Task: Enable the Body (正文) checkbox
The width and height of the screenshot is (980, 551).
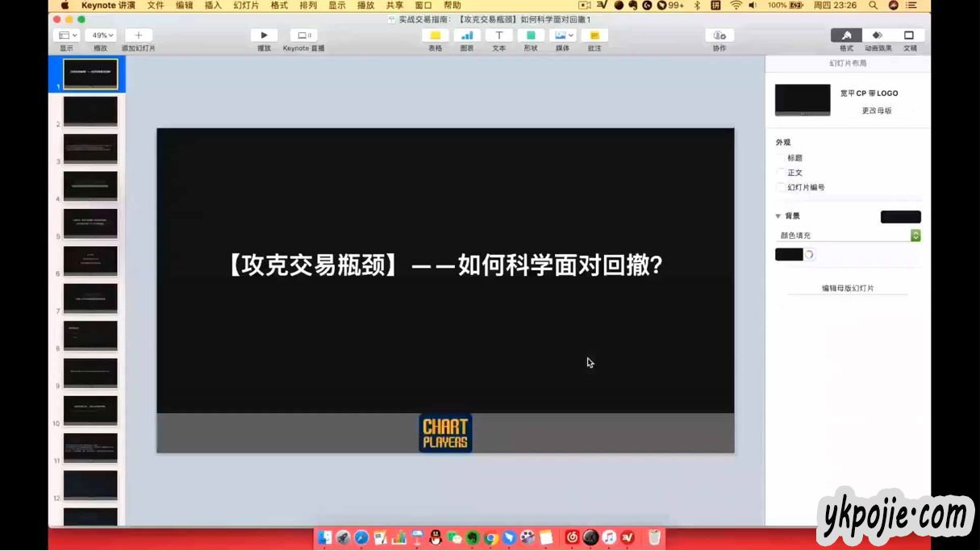Action: tap(781, 173)
